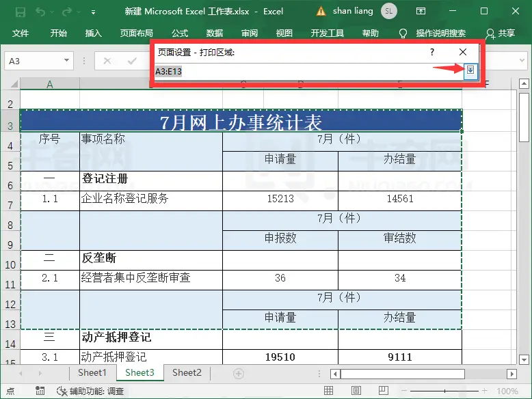
Task: Open the Undo history dropdown arrow
Action: pyautogui.click(x=52, y=12)
